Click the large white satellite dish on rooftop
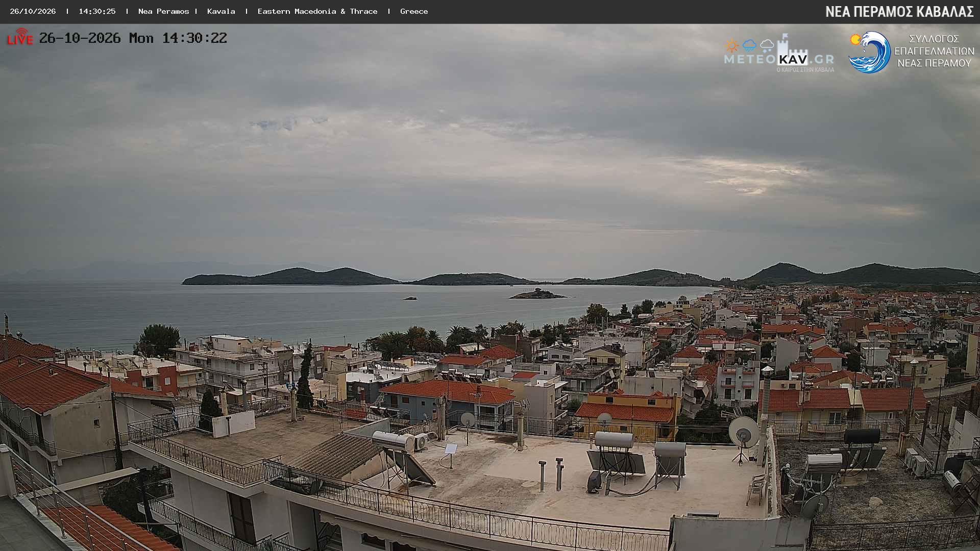 click(x=743, y=431)
